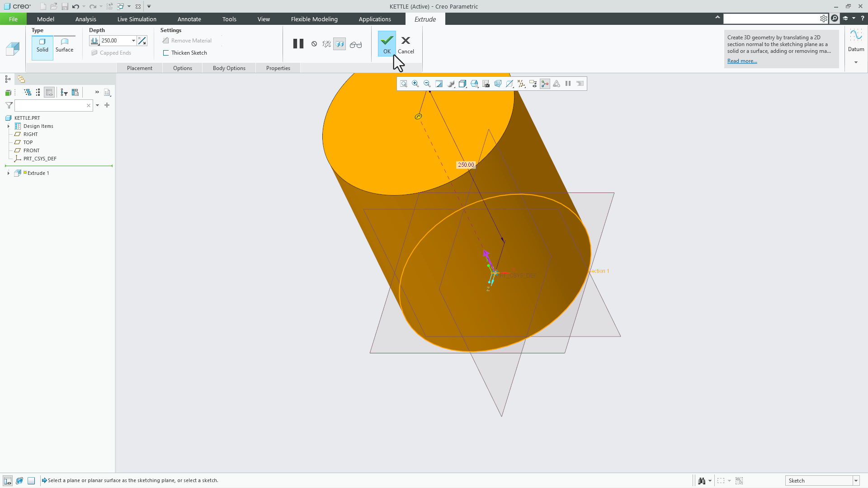Click the perspective view icon
Viewport: 868px width, 488px height.
tap(498, 84)
